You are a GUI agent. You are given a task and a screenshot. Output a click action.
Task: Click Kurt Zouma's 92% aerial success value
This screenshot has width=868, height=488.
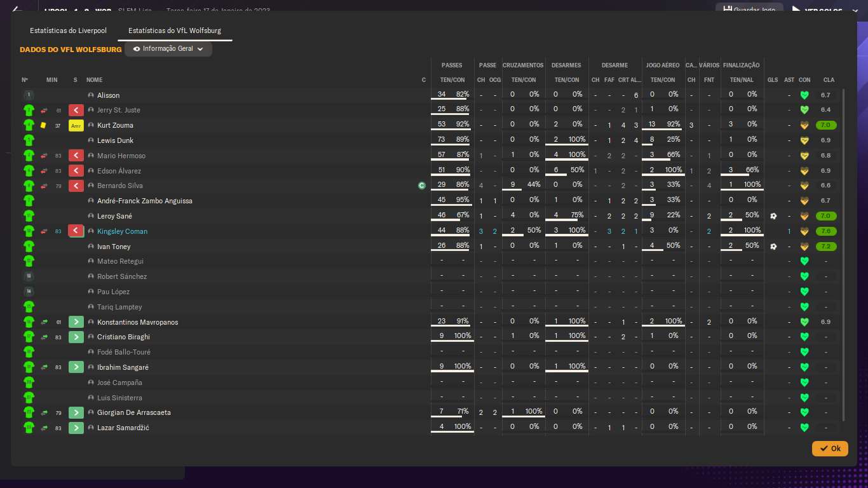[x=674, y=124]
